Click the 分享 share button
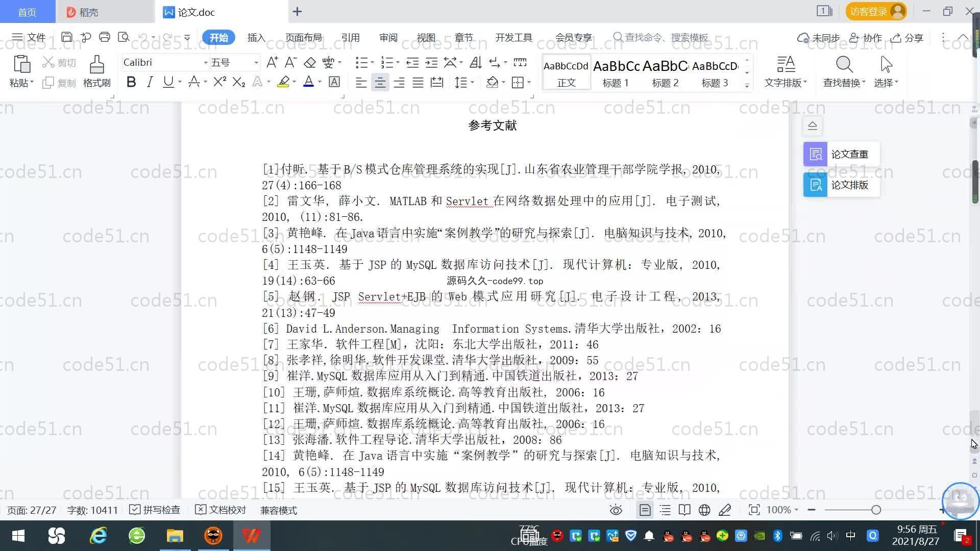The image size is (980, 551). tap(907, 38)
